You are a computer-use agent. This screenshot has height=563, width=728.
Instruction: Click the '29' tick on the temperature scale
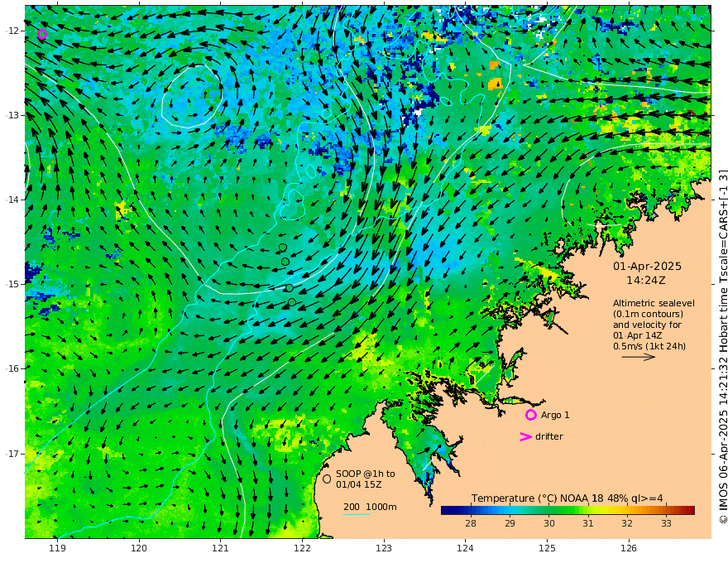click(510, 523)
